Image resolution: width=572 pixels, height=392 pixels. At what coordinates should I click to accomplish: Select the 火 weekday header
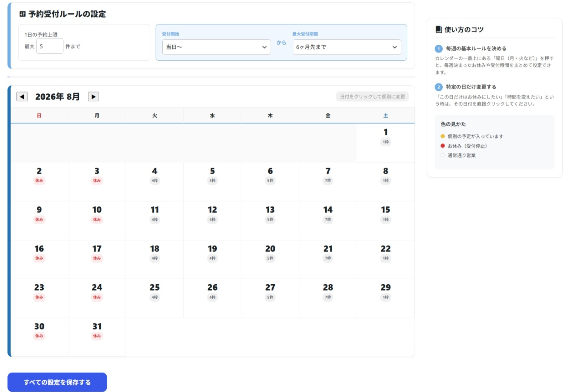pos(155,115)
